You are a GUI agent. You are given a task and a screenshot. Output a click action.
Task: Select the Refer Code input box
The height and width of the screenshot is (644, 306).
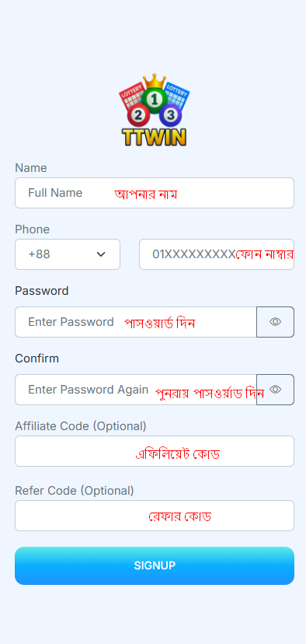pyautogui.click(x=155, y=516)
